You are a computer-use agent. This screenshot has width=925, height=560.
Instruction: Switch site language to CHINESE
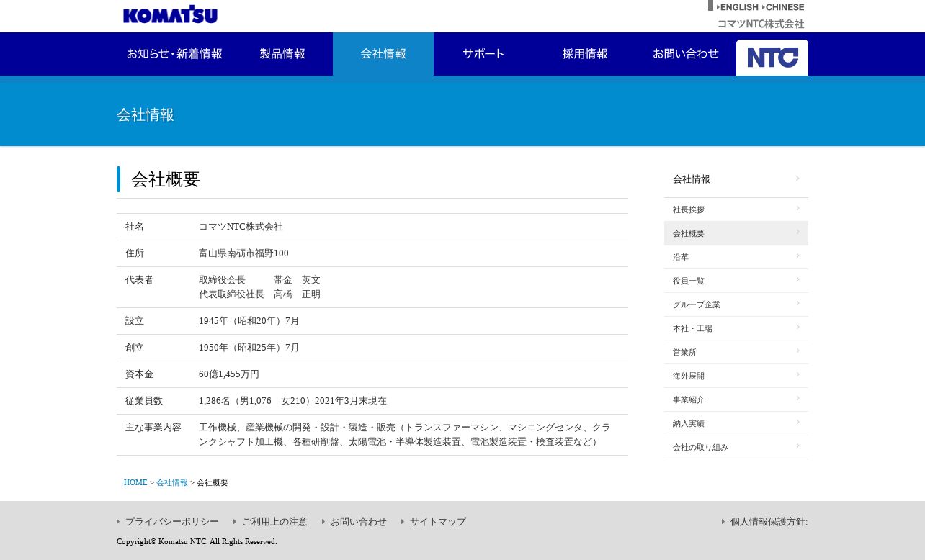point(782,7)
